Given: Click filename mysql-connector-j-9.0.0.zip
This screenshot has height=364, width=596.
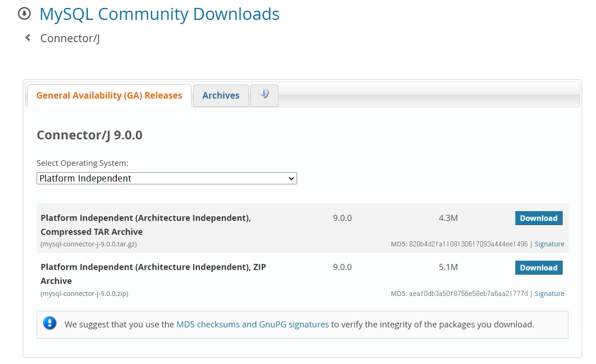Looking at the screenshot, I should click(84, 294).
